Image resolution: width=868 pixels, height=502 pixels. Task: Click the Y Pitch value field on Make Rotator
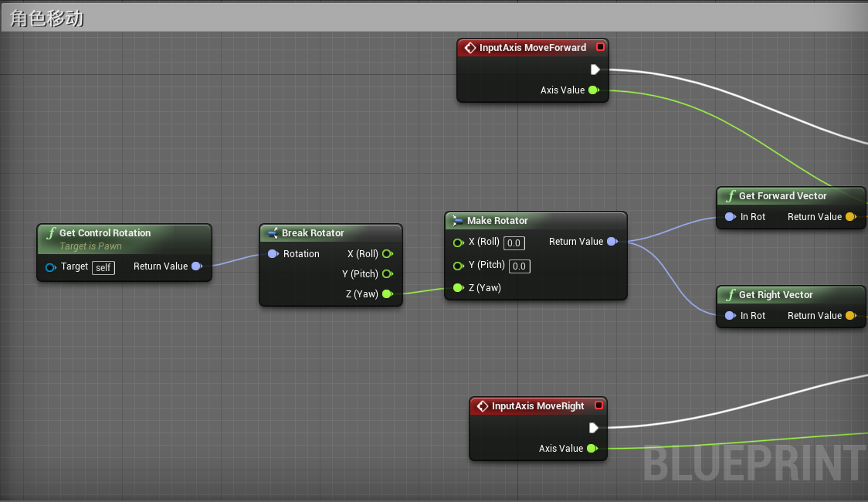click(x=518, y=266)
